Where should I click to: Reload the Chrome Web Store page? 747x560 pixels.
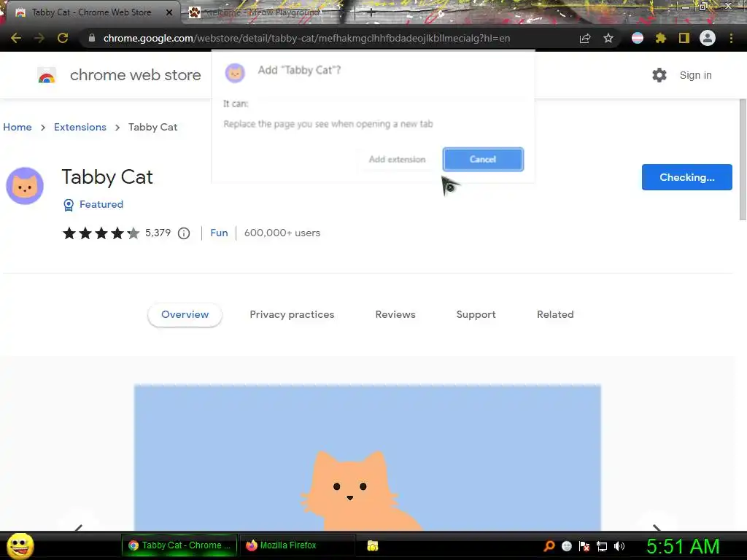click(x=63, y=38)
